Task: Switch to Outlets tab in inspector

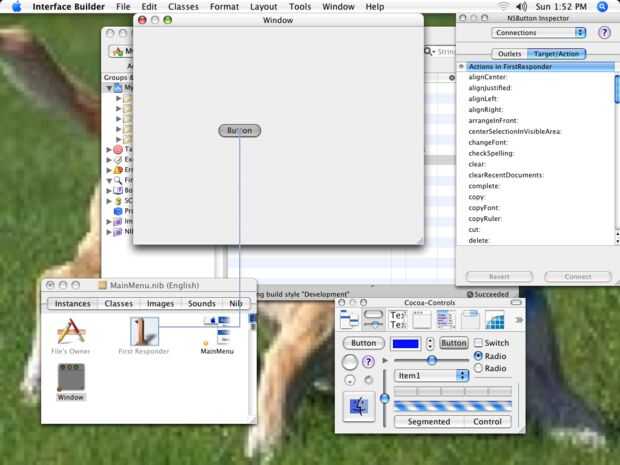Action: (509, 54)
